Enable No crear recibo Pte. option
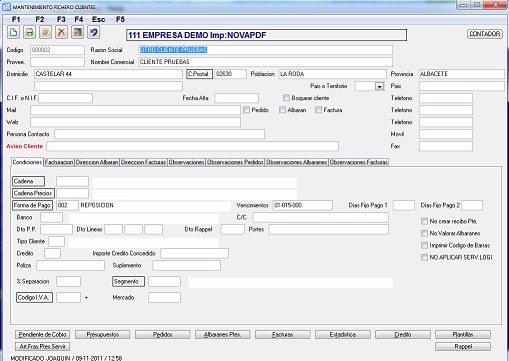Image resolution: width=509 pixels, height=361 pixels. coord(424,221)
